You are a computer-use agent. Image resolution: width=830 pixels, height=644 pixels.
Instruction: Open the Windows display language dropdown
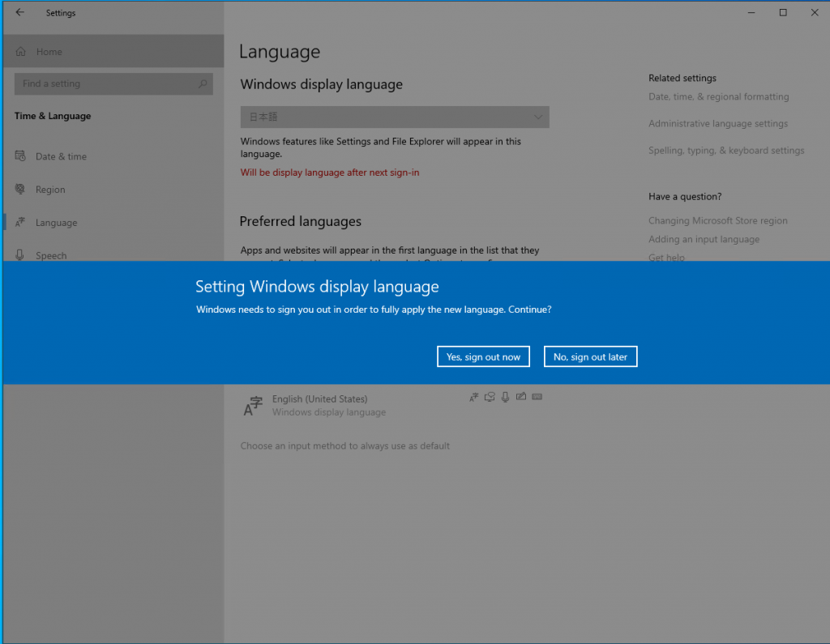pos(395,117)
